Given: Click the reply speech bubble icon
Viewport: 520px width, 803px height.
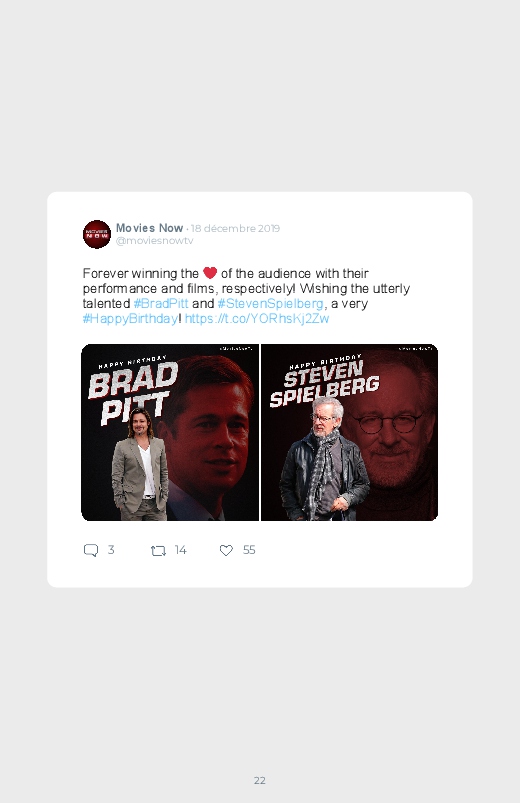Looking at the screenshot, I should click(91, 550).
